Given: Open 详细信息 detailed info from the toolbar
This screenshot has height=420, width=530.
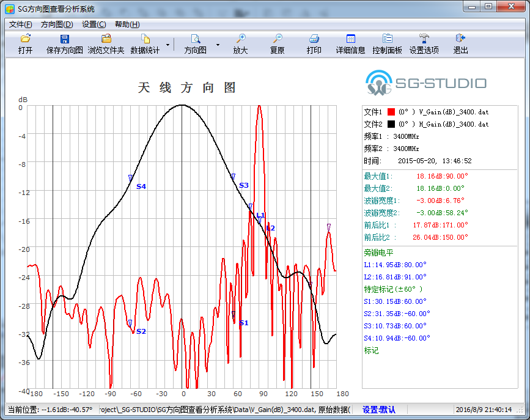Looking at the screenshot, I should (x=351, y=39).
